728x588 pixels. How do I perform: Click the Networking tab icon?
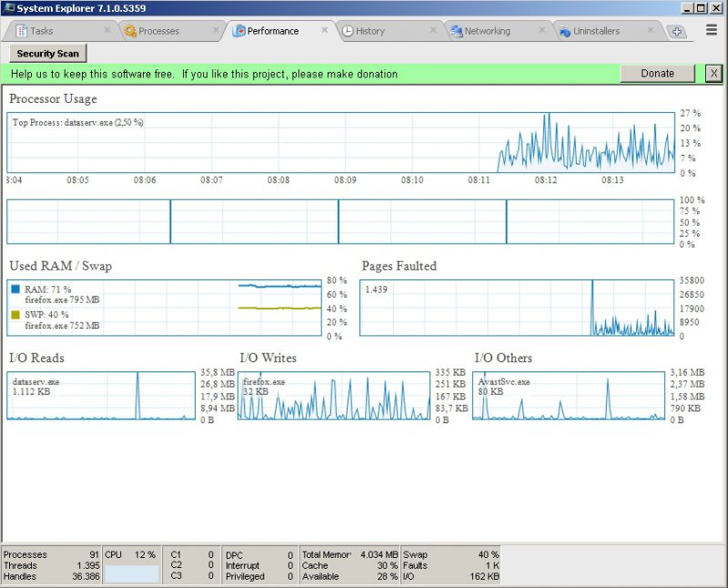coord(456,31)
